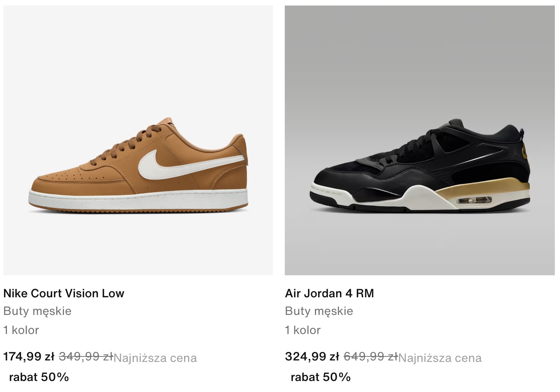Screen dimensions: 560x392
Task: Click 1 kolor under Nike Court Vision Low
Action: coord(21,330)
